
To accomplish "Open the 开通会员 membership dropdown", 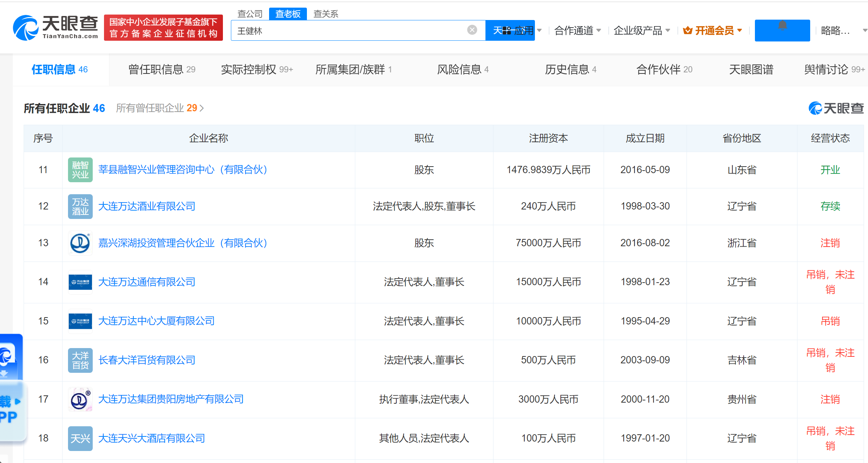I will click(x=713, y=31).
